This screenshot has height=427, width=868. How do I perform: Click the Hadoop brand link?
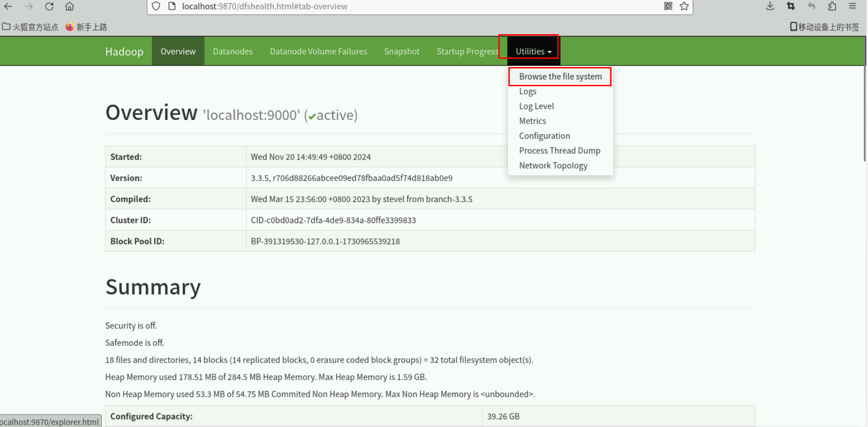point(124,52)
